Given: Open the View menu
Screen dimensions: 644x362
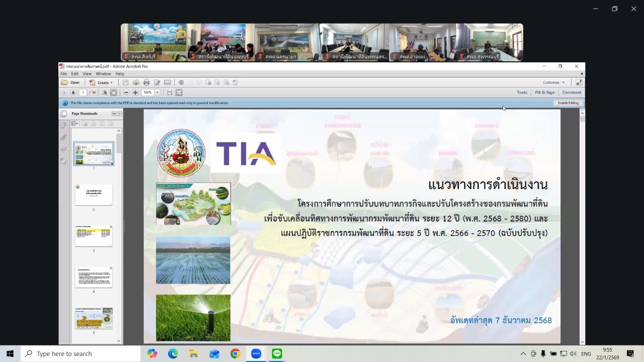Looking at the screenshot, I should pos(87,74).
